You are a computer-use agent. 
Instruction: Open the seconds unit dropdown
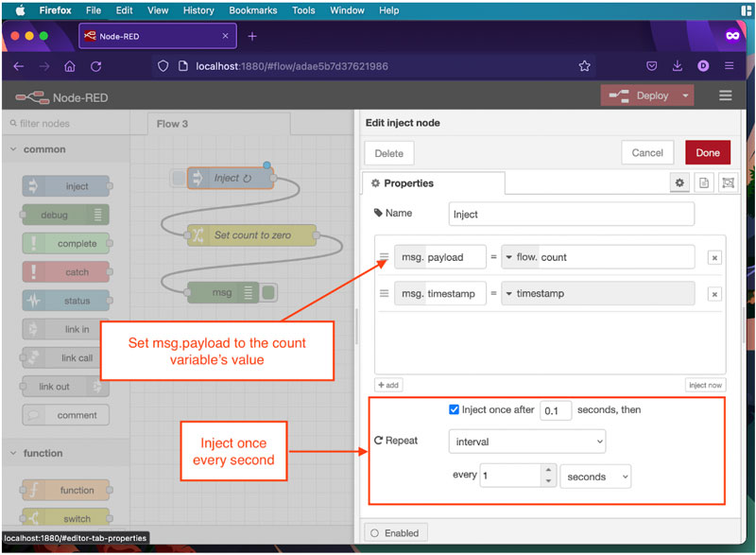[x=594, y=477]
